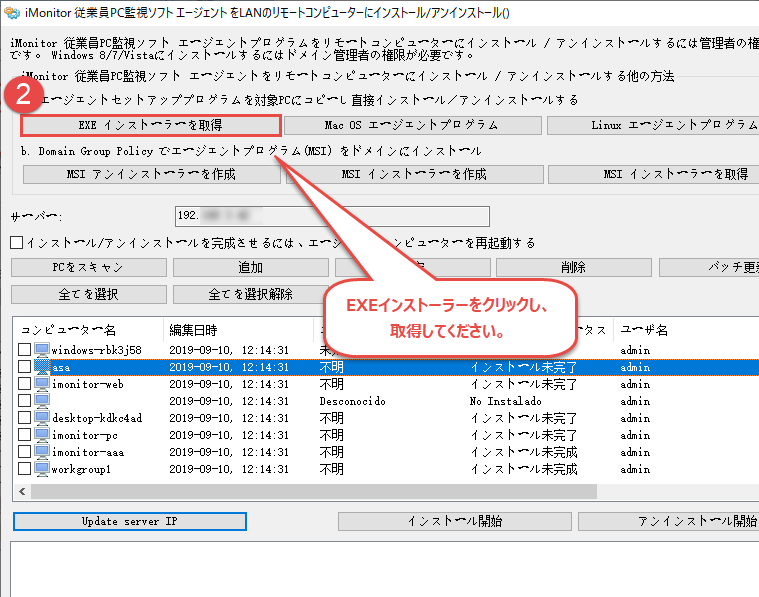Click the iMonitor title bar app icon

tap(12, 13)
